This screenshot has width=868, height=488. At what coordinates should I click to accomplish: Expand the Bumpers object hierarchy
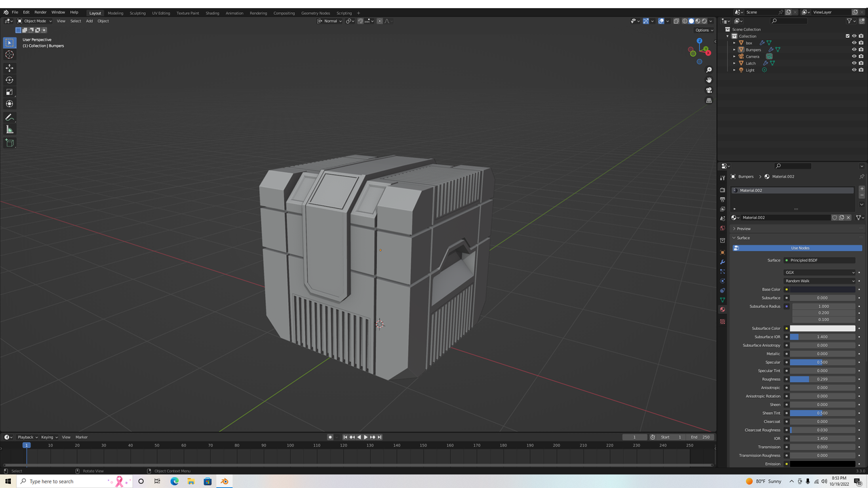(x=734, y=49)
